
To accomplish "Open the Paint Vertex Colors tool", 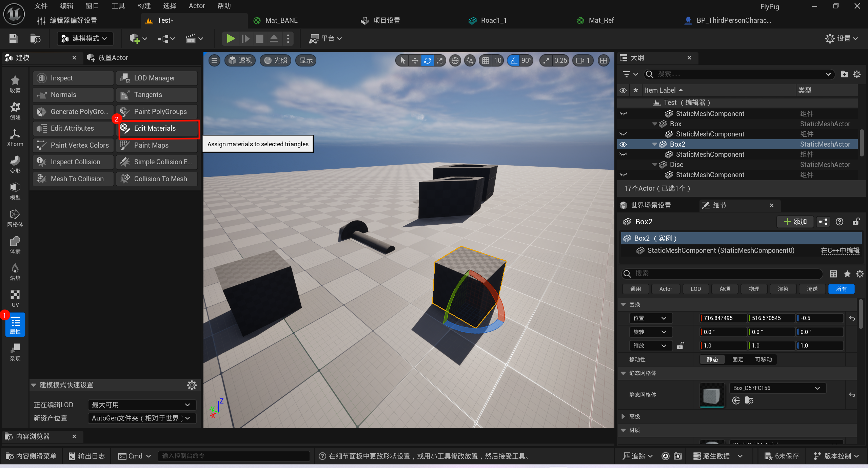I will [x=73, y=145].
